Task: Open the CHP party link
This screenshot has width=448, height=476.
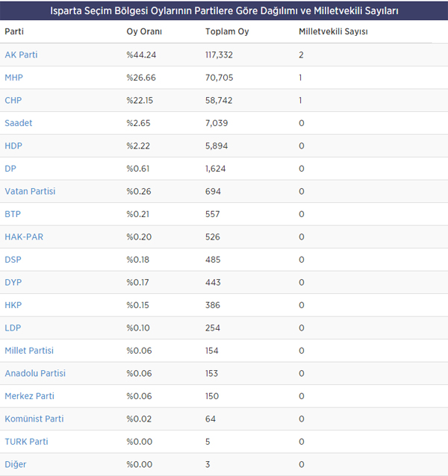Action: point(13,101)
